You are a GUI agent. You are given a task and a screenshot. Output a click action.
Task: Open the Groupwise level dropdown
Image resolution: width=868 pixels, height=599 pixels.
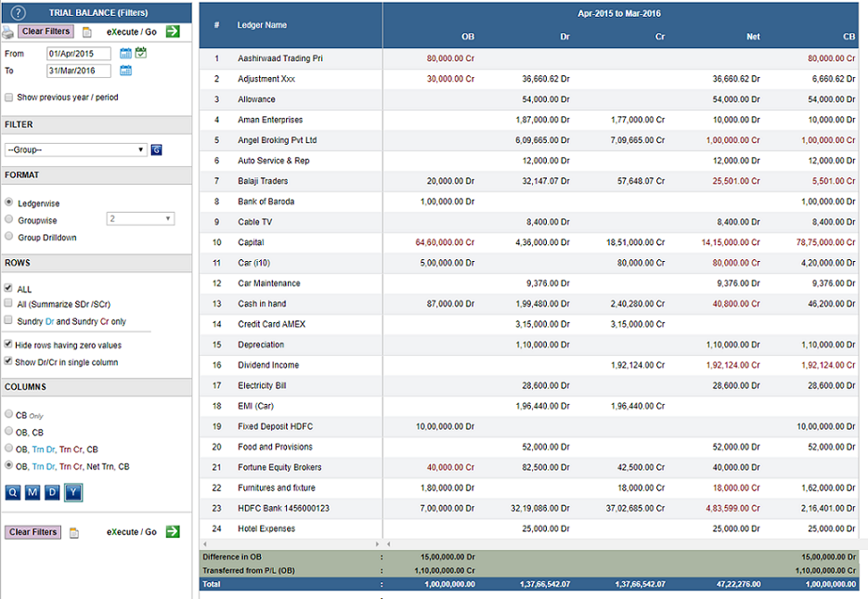pos(140,218)
